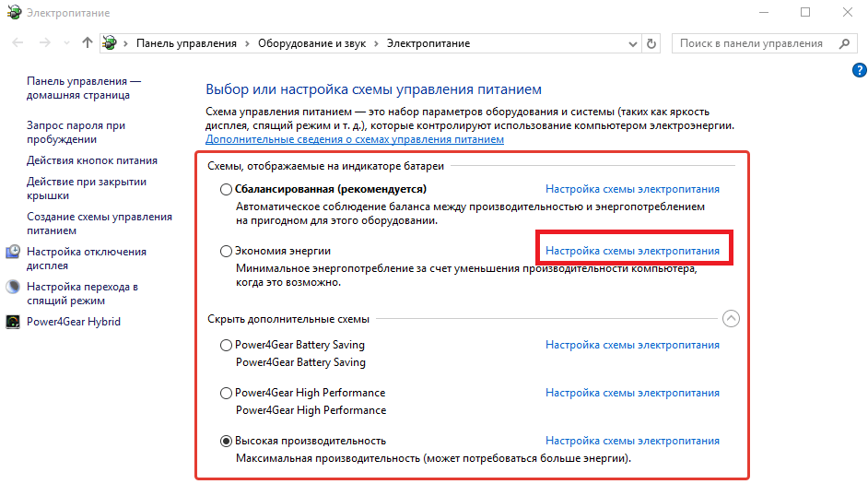Collapse the additional power plans section
Viewport: 868px width, 484px height.
click(731, 319)
